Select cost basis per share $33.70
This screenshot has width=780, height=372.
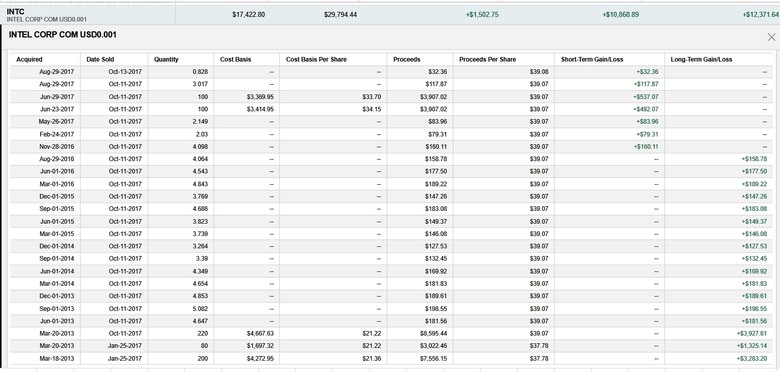372,97
